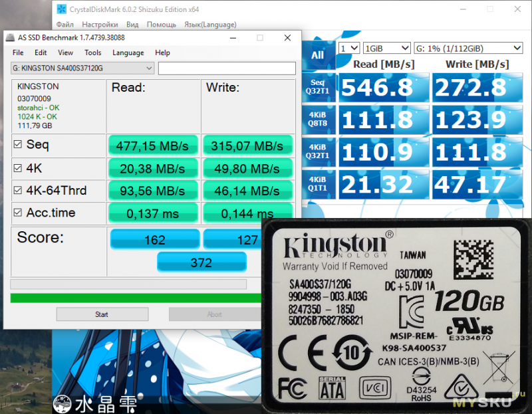This screenshot has width=532, height=414.
Task: Click the All button in CrystalDiskMark
Action: click(319, 55)
